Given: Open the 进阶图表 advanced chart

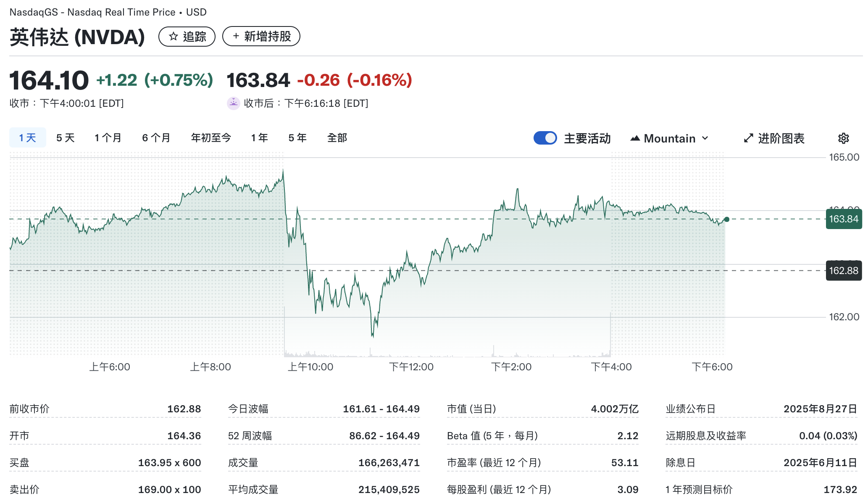Looking at the screenshot, I should (x=774, y=138).
